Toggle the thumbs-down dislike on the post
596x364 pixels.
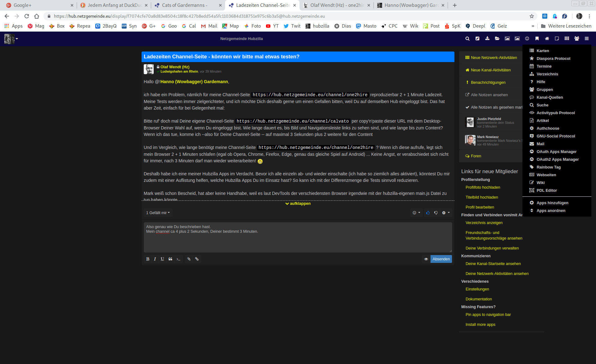coord(436,213)
